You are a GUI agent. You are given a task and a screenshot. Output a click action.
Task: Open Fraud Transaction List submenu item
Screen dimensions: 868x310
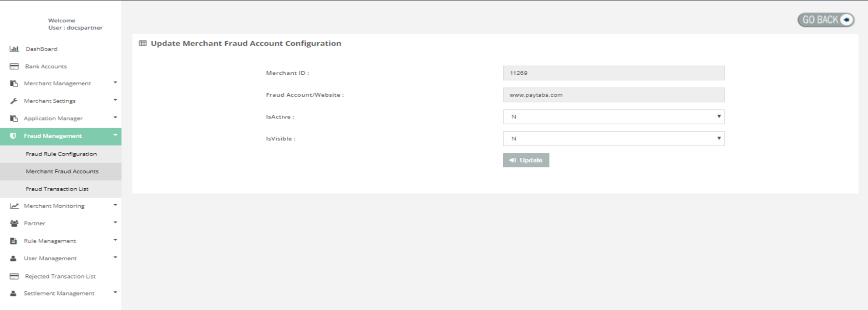[x=57, y=189]
